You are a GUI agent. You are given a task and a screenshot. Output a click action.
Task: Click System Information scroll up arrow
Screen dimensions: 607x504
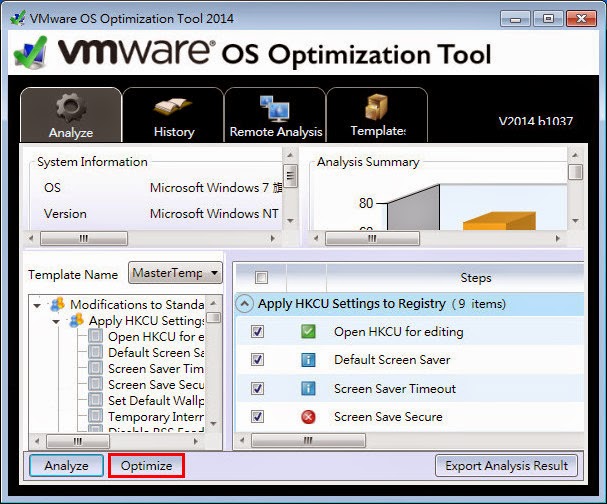(290, 155)
